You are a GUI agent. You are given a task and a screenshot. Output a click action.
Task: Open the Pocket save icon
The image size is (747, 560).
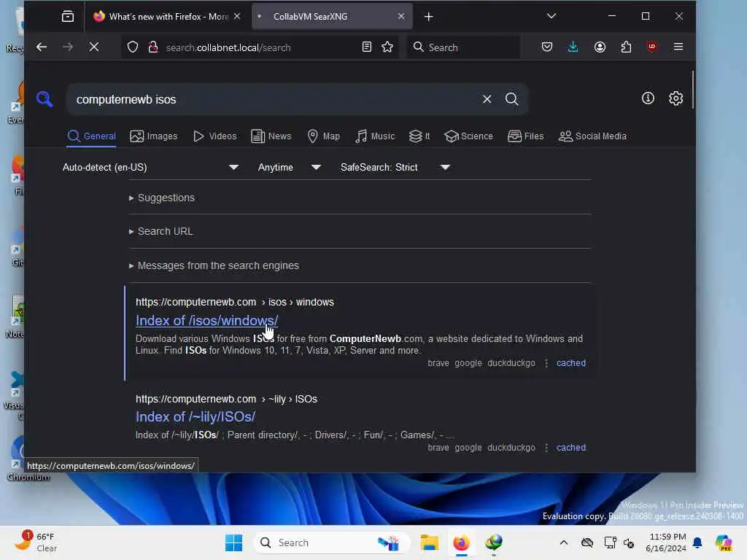point(547,47)
